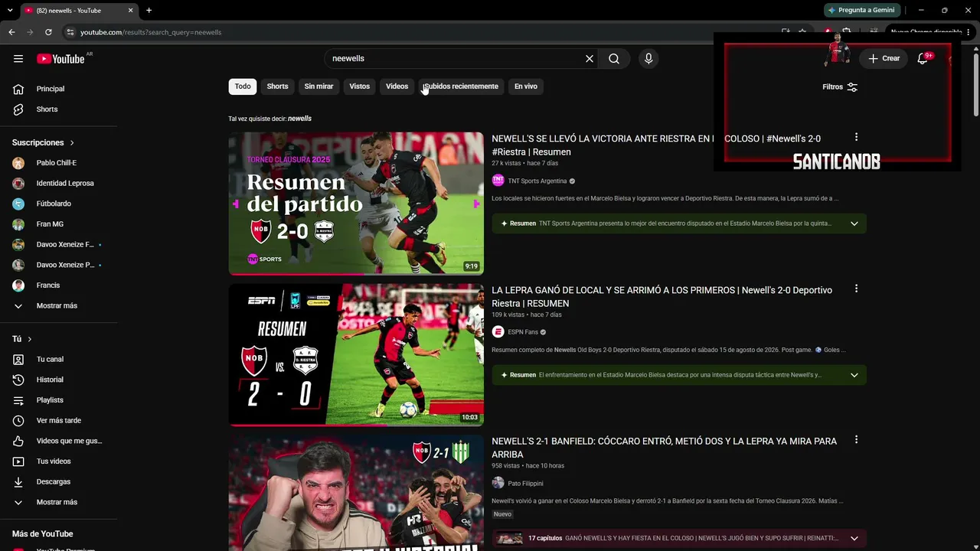Select the Shorts filter chip

point(277,86)
